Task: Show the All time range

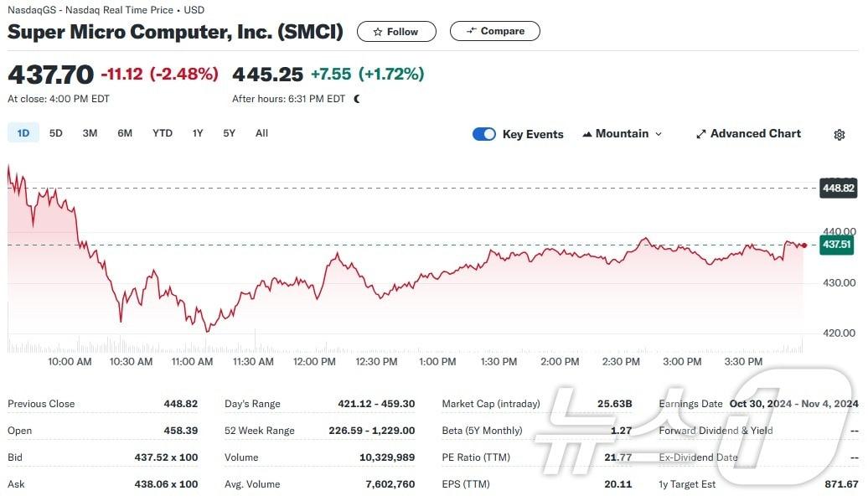Action: 261,133
